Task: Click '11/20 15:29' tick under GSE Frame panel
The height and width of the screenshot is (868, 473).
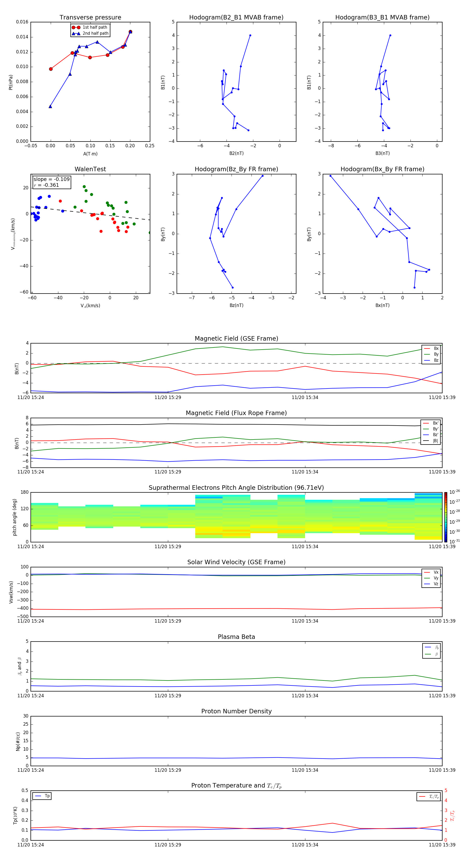Action: pos(168,398)
